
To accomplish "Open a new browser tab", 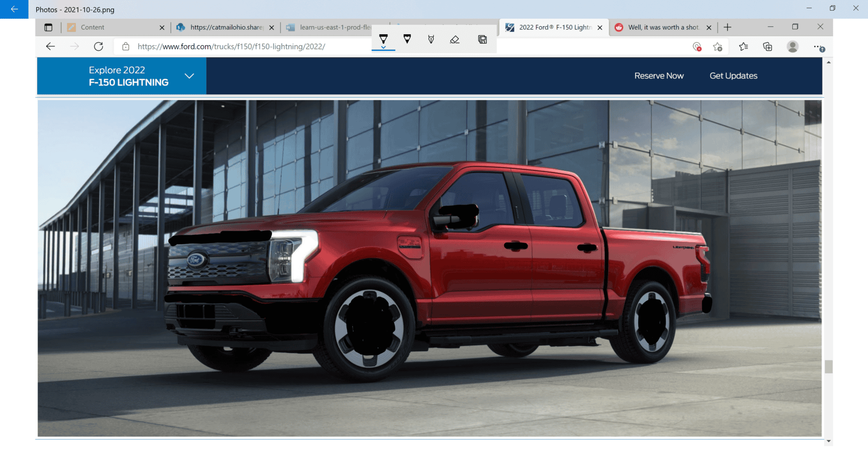I will pos(728,27).
